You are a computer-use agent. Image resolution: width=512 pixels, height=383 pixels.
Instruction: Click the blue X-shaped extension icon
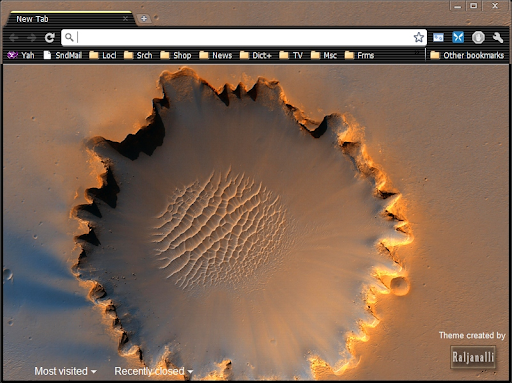[x=458, y=37]
